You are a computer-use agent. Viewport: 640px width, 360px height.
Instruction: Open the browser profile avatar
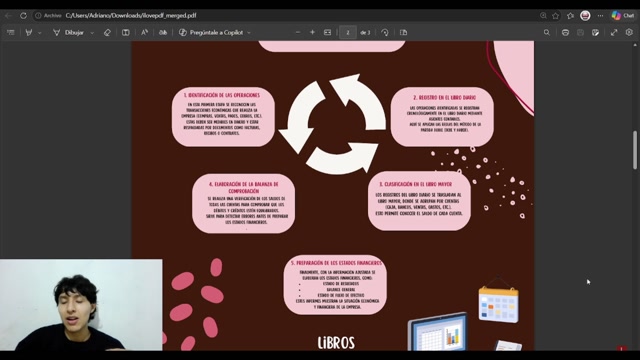tap(585, 16)
